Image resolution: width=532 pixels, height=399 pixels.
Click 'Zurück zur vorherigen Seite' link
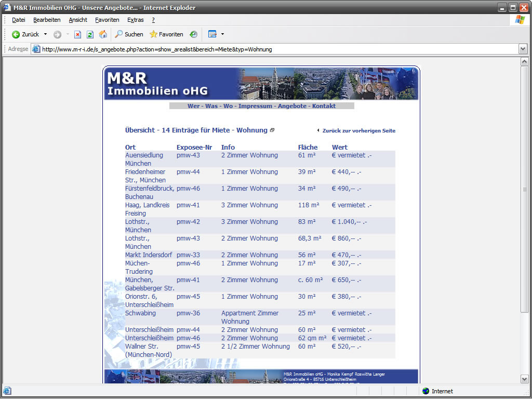358,131
